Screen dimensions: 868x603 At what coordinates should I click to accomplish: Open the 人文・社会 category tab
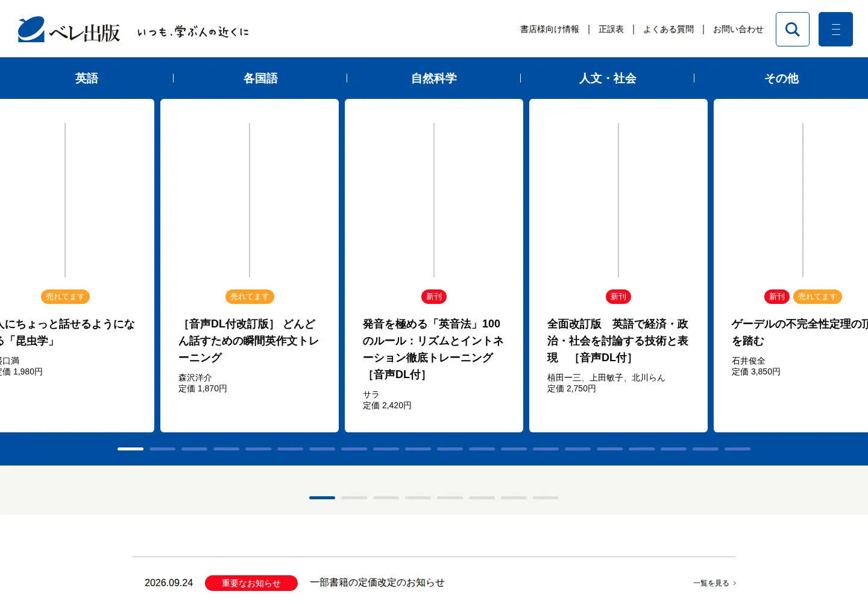pos(608,78)
